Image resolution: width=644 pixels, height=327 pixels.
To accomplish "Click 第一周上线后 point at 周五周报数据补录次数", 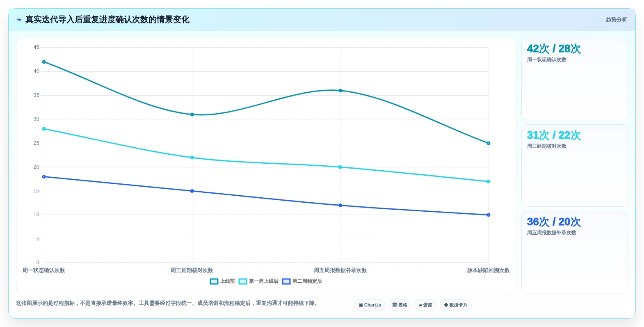I will tap(340, 167).
